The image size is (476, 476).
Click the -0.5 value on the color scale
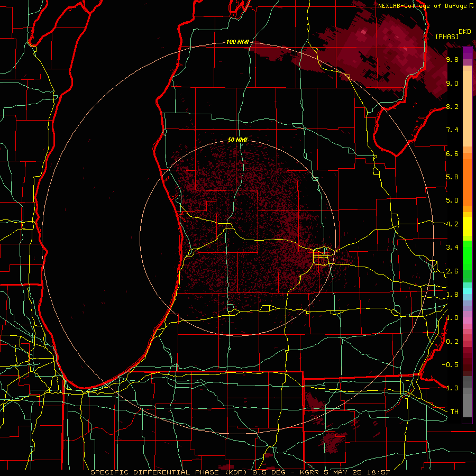[450, 365]
